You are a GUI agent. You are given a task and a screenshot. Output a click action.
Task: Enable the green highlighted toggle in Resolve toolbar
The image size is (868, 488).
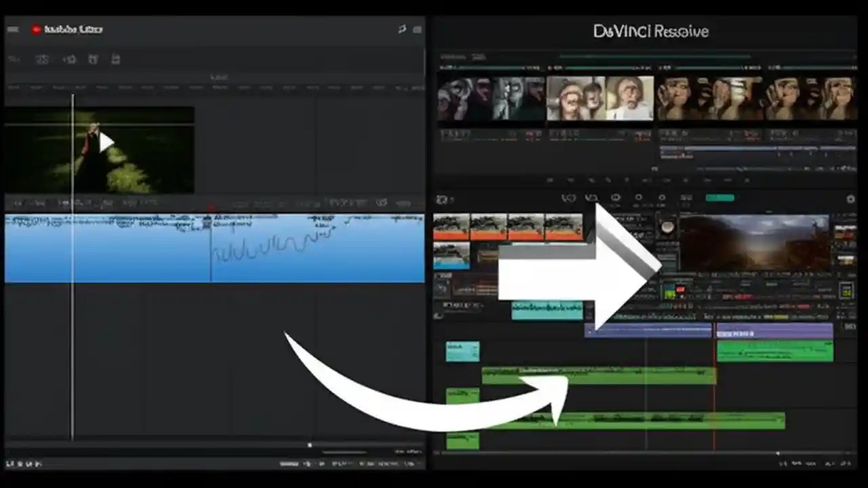point(720,197)
